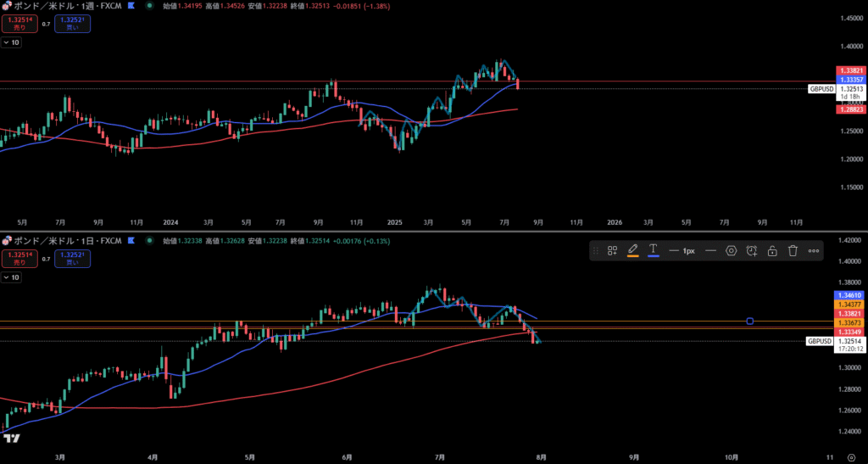Click the 1.34377 orange label on daily axis
The height and width of the screenshot is (464, 868).
pos(849,305)
